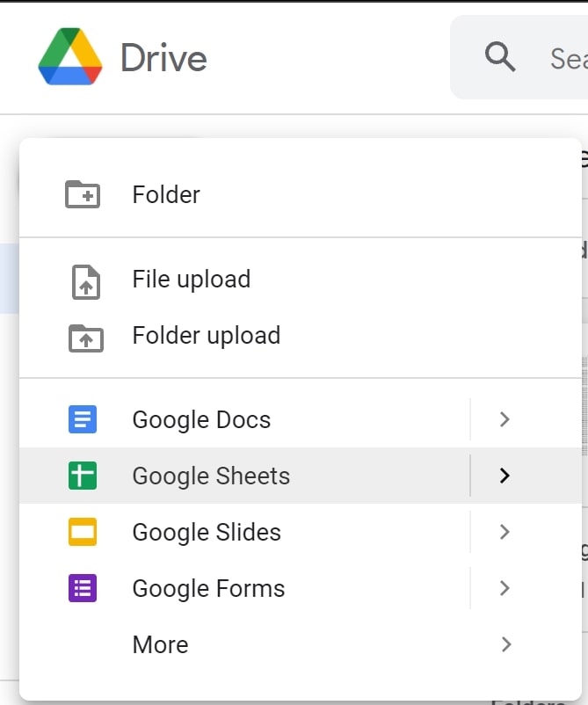Expand the Google Sheets submenu arrow
Image resolution: width=588 pixels, height=705 pixels.
[x=505, y=476]
